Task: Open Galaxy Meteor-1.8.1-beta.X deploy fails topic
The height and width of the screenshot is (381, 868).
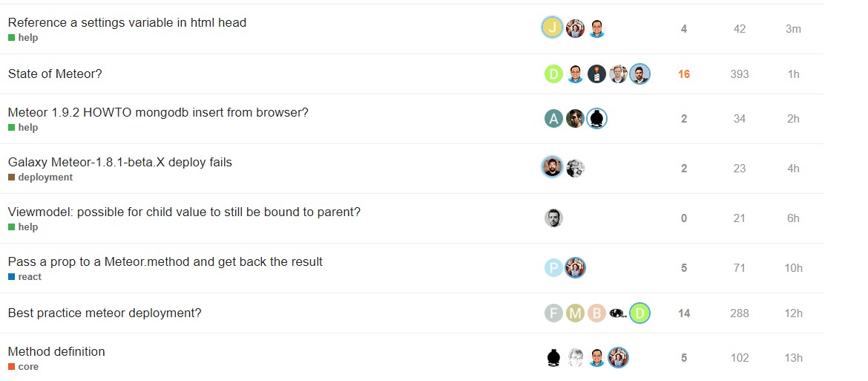Action: pyautogui.click(x=120, y=162)
